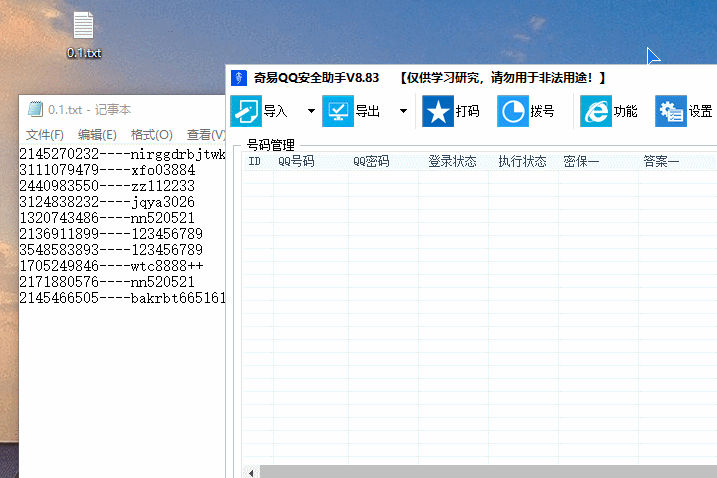Click line 1320743486----nn520521 in Notepad
The height and width of the screenshot is (478, 717).
[107, 218]
